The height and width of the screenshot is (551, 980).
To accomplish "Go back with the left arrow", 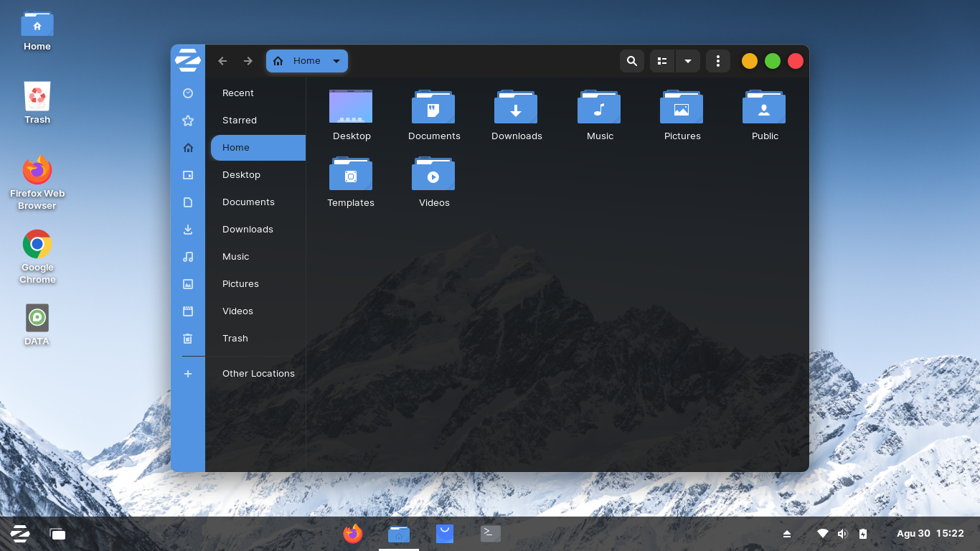I will point(222,61).
